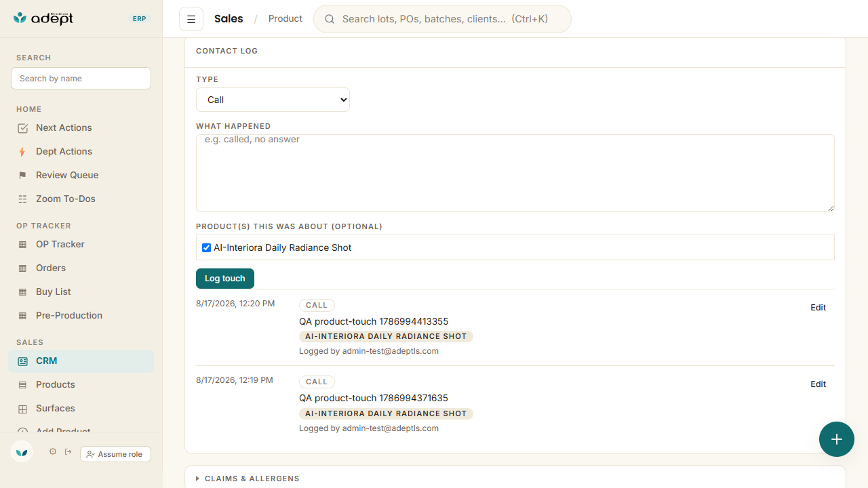
Task: Click the Pre-Production grid icon
Action: coord(22,316)
